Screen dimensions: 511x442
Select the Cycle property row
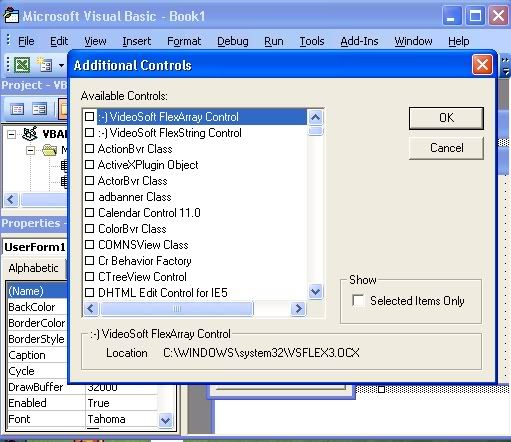click(37, 371)
